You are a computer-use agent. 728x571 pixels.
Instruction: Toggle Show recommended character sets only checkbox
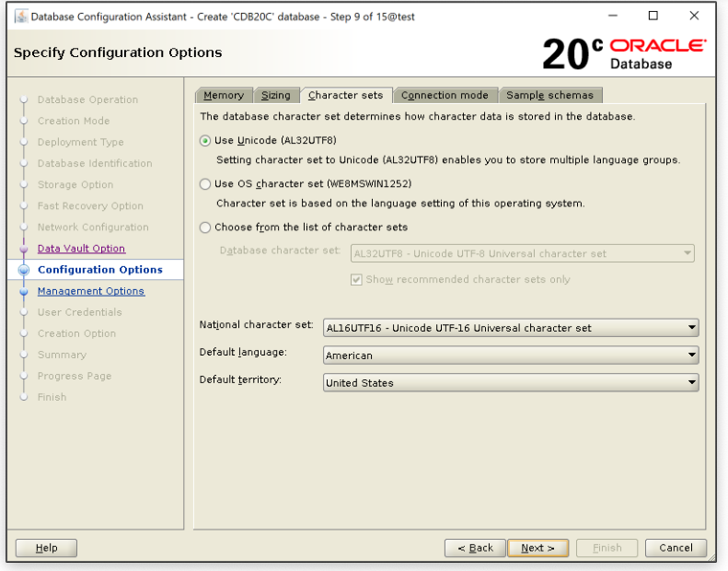tap(357, 279)
